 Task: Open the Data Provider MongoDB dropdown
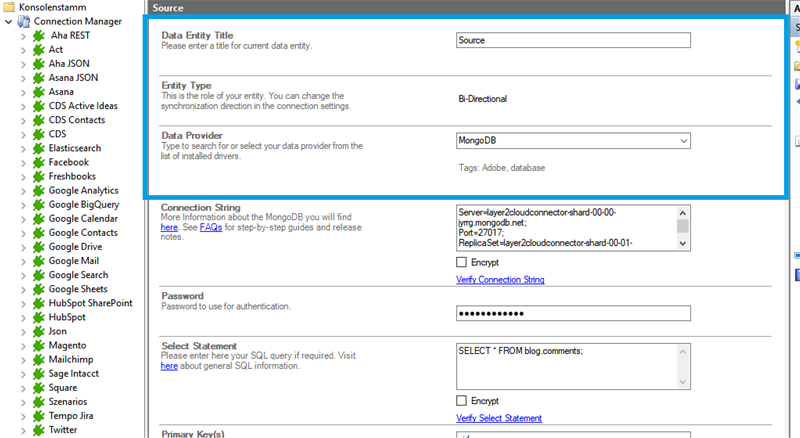point(683,141)
